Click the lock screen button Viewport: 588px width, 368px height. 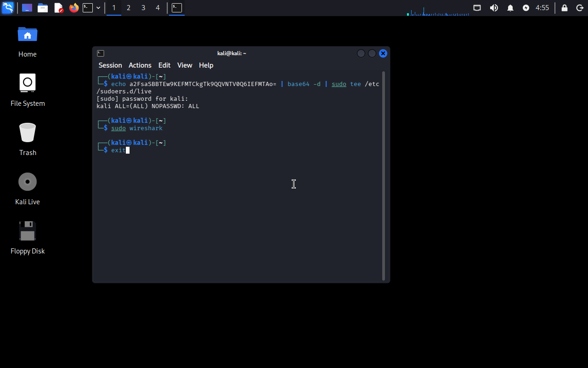tap(565, 8)
